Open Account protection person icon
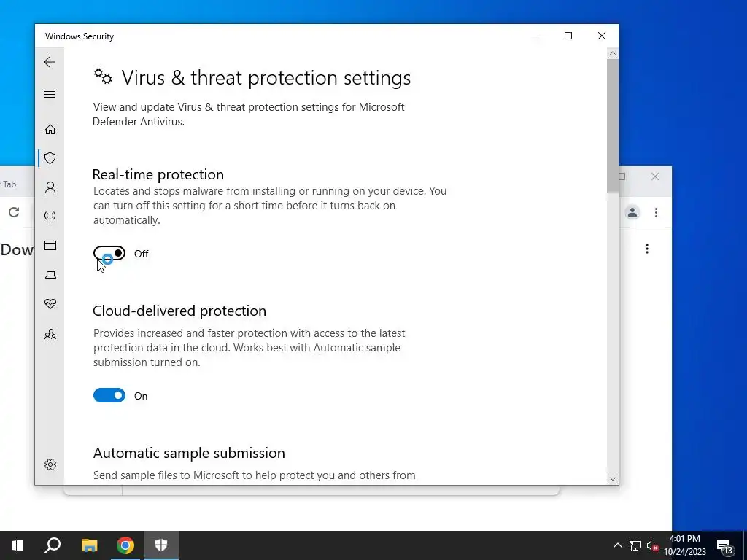 point(50,187)
